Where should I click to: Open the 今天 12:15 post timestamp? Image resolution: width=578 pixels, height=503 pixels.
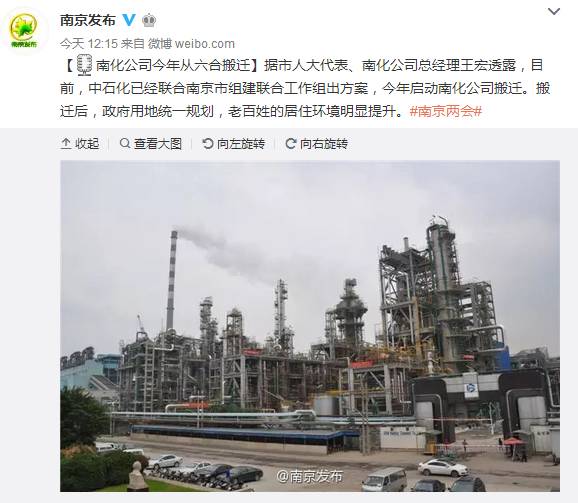point(88,44)
